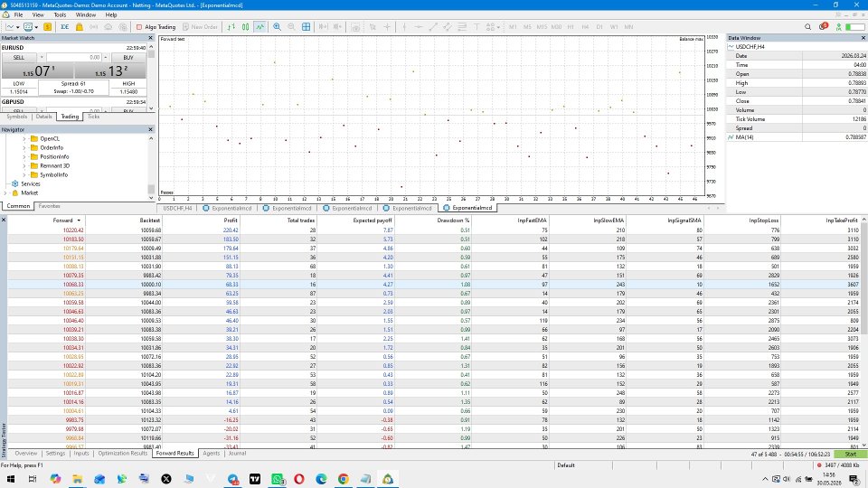Open the Tools menu

60,15
